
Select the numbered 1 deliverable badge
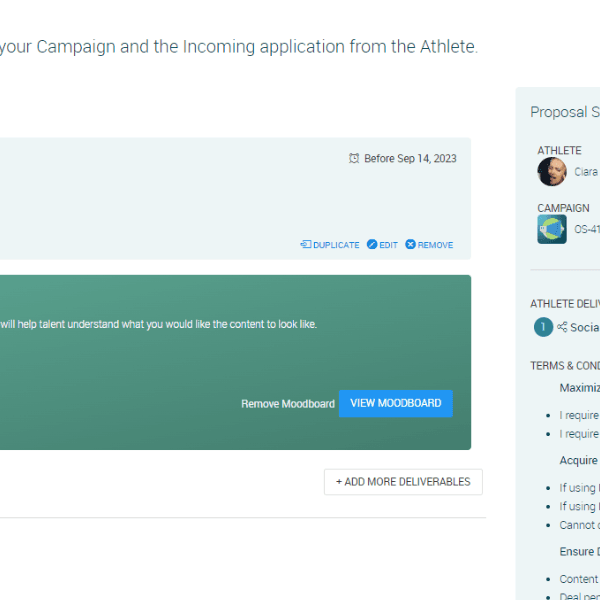[543, 327]
